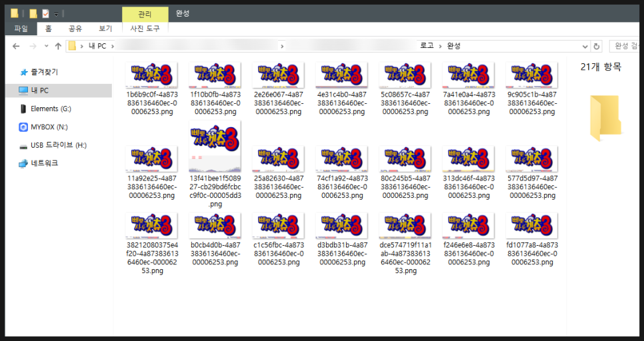The image size is (644, 341).
Task: Click filename text starting 13f41bee1f5089
Action: [215, 191]
